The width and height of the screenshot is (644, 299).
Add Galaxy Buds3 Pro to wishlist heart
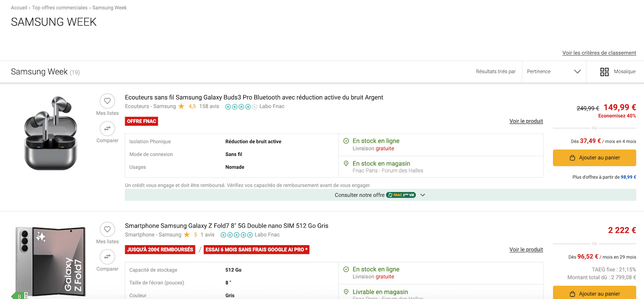coord(107,101)
